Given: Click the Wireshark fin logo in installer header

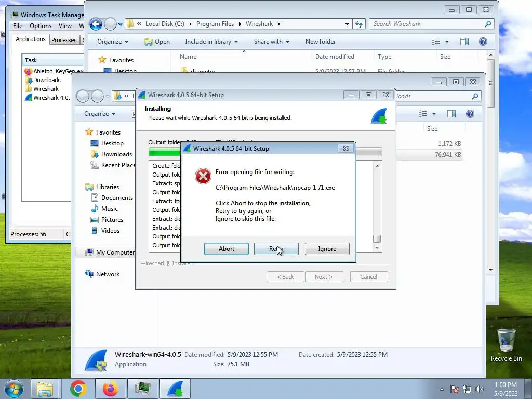Looking at the screenshot, I should (x=379, y=116).
